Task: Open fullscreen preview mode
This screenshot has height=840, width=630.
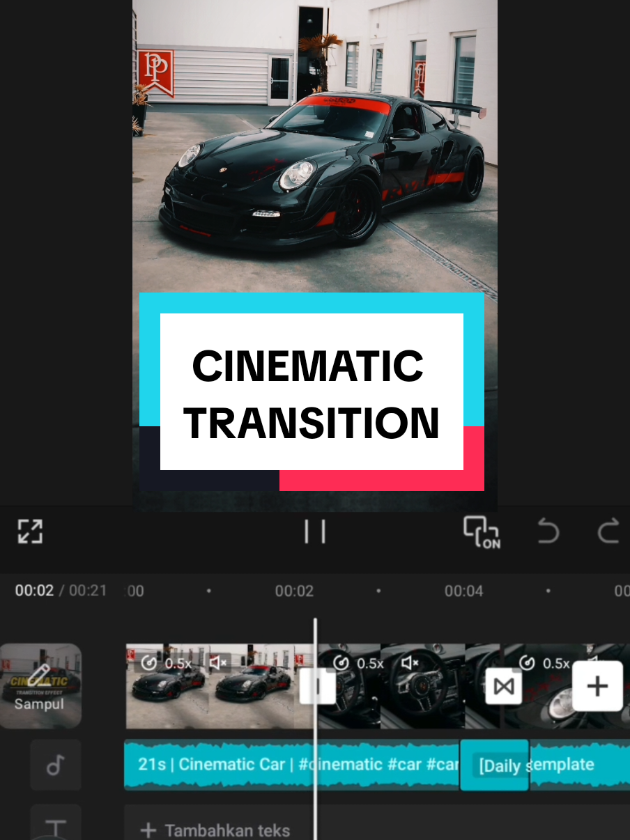Action: point(30,531)
